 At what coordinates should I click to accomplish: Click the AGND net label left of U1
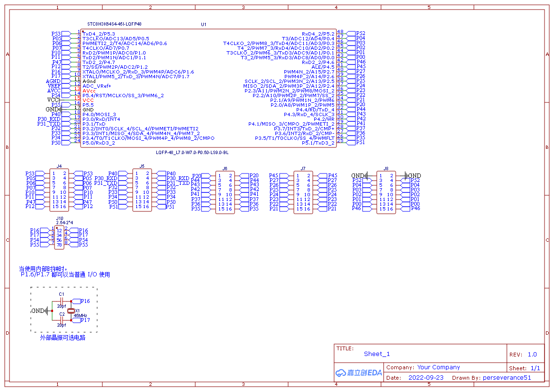click(53, 82)
